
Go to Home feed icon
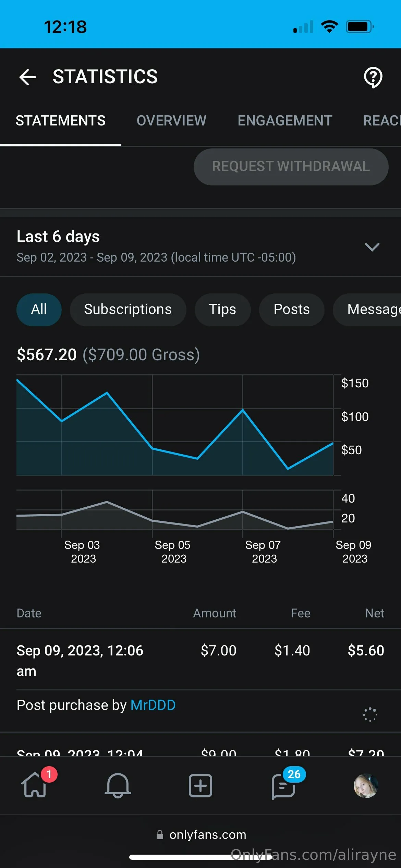coord(34,785)
